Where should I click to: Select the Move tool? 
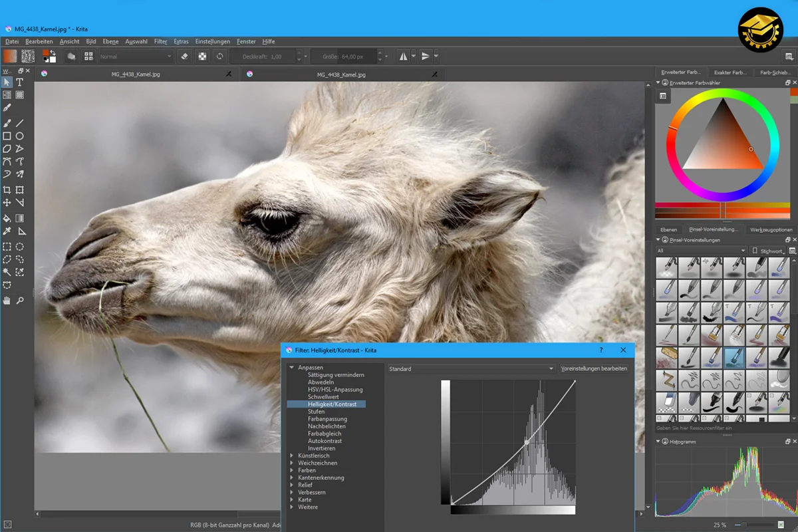[x=7, y=203]
